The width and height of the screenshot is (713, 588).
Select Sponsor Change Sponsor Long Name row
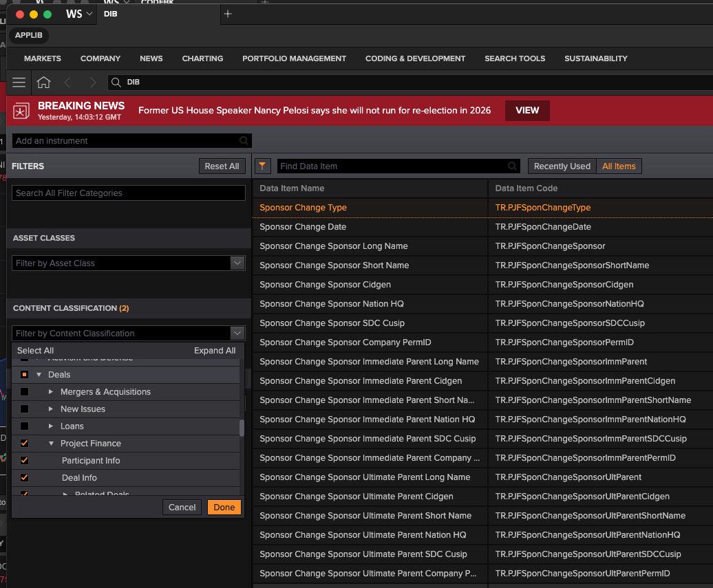(x=482, y=246)
